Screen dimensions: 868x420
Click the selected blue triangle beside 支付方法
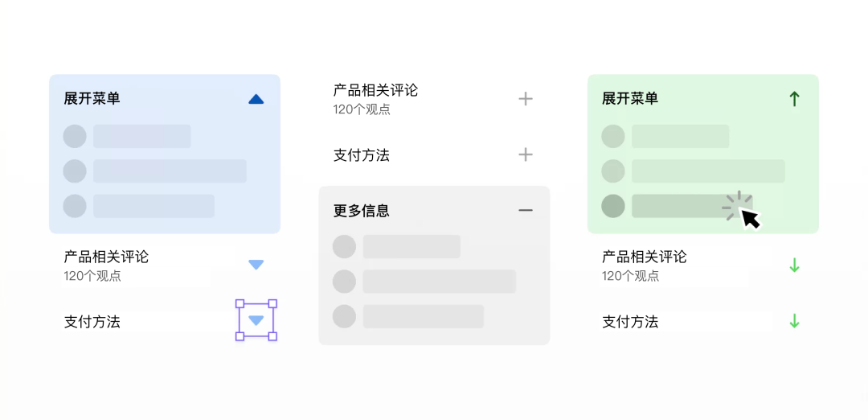coord(256,321)
